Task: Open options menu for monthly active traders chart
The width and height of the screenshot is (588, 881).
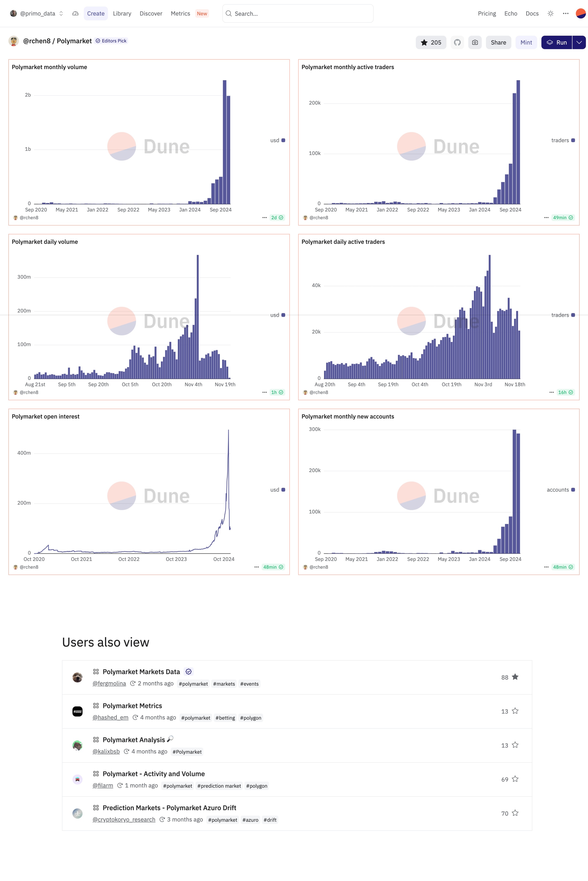Action: [546, 217]
